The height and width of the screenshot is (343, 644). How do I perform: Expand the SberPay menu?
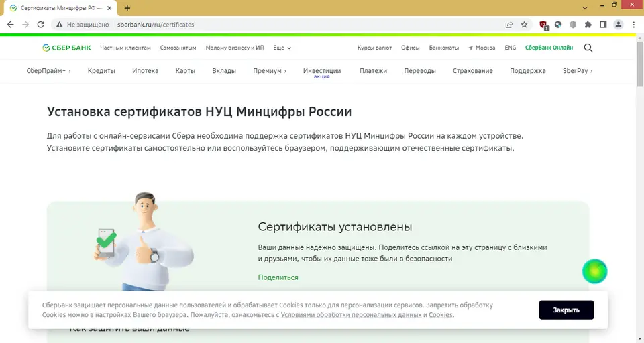(578, 70)
